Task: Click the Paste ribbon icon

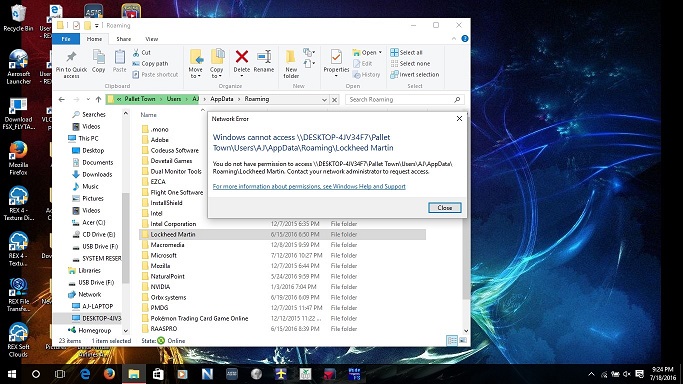Action: point(119,61)
